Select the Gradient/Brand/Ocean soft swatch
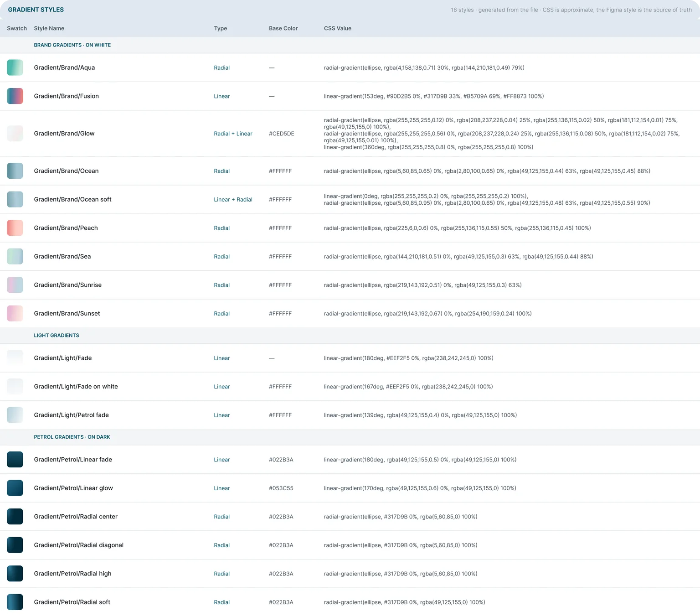700x616 pixels. pyautogui.click(x=15, y=199)
